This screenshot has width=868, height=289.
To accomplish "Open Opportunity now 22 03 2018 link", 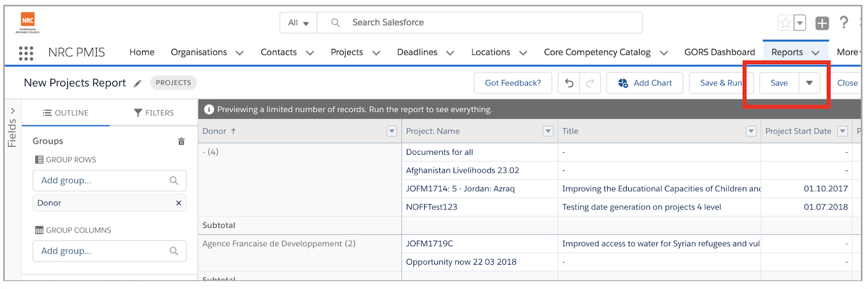I will pyautogui.click(x=461, y=262).
